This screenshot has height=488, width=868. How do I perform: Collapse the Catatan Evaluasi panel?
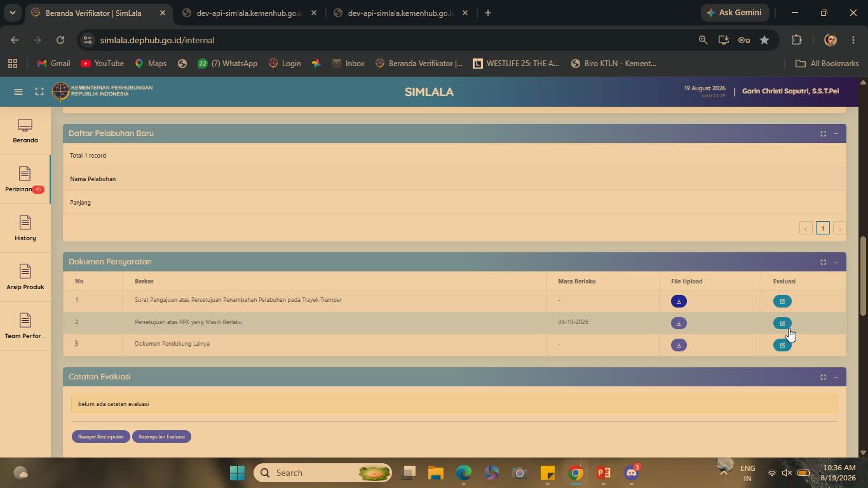[x=836, y=377]
